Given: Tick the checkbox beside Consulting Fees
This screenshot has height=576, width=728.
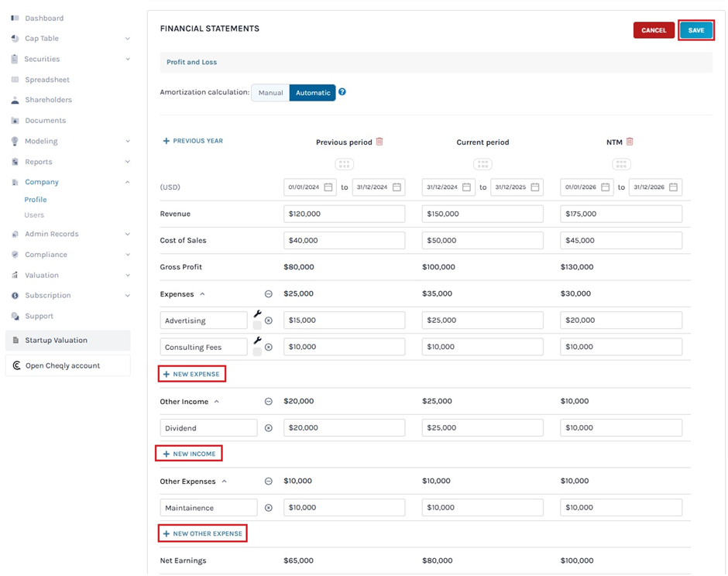Looking at the screenshot, I should pyautogui.click(x=257, y=352).
